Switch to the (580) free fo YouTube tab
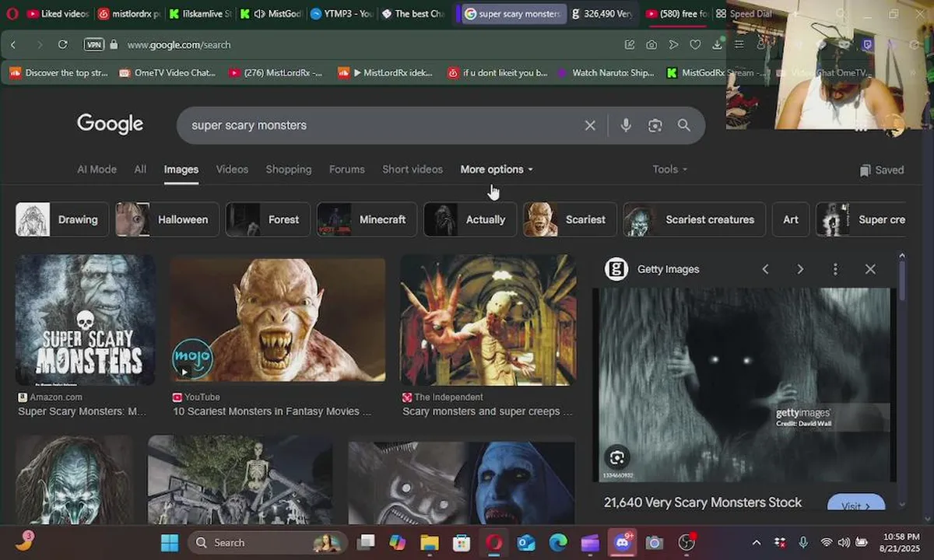Screen dimensions: 934x560 pos(676,14)
